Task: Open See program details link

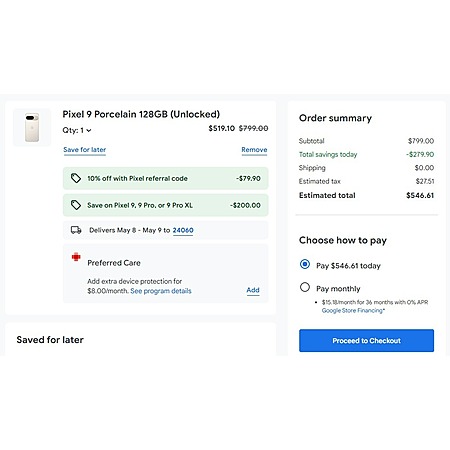Action: click(161, 291)
